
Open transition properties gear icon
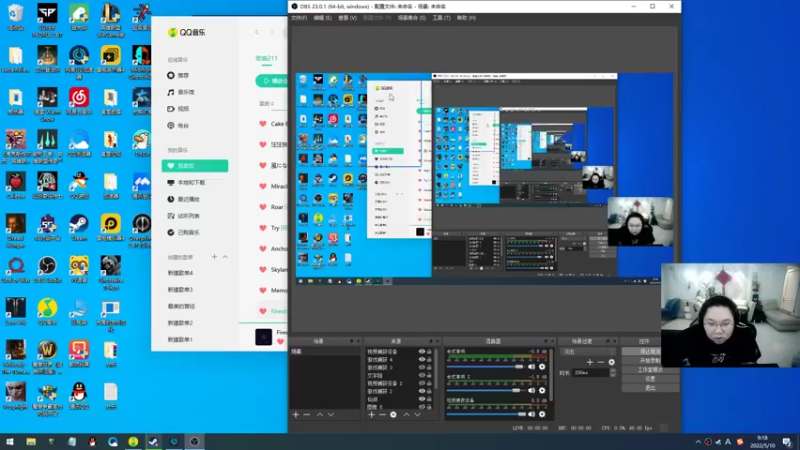[611, 362]
